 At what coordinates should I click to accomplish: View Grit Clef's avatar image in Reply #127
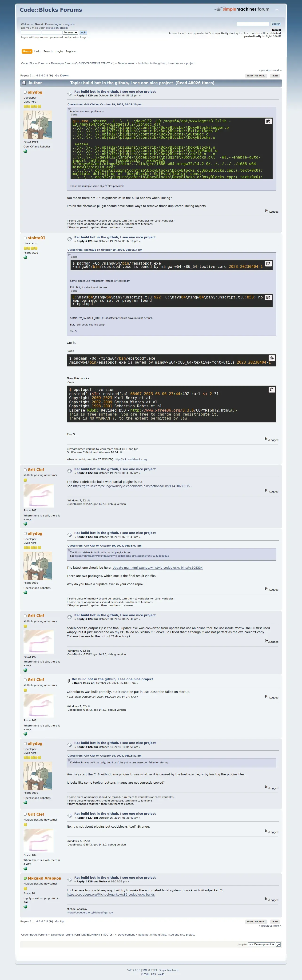(38, 840)
